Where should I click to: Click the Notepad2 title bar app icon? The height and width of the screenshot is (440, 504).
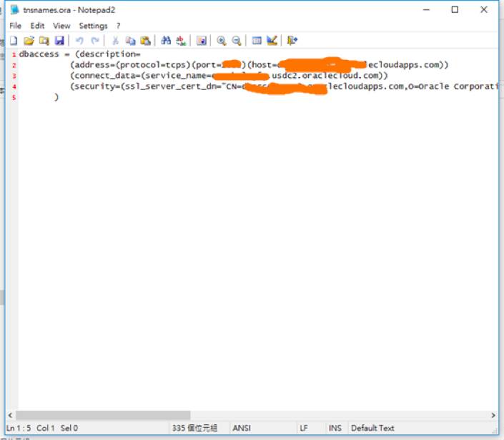14,9
